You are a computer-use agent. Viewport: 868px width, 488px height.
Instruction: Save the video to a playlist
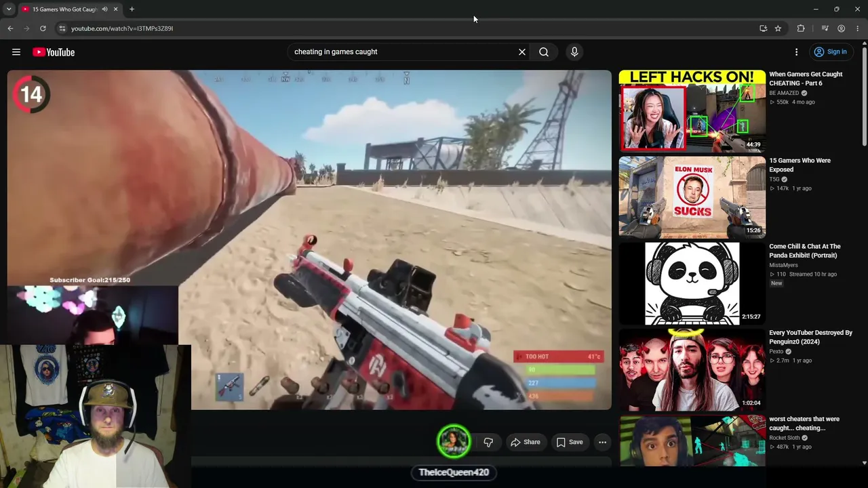[x=570, y=442]
